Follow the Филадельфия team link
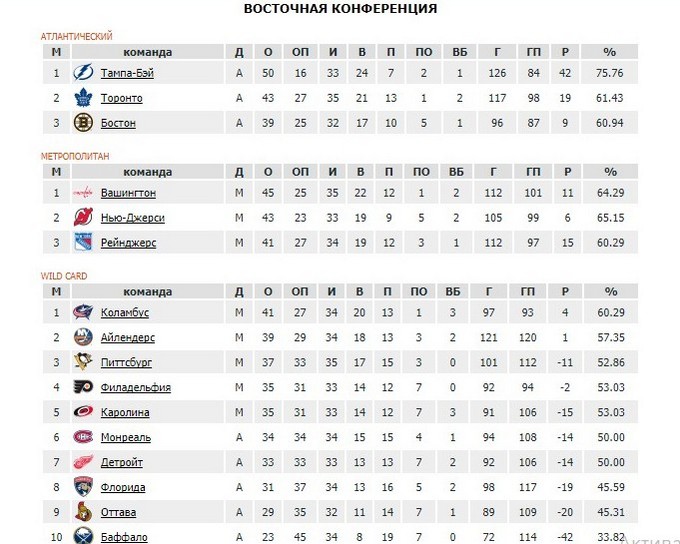This screenshot has height=544, width=680. 135,387
